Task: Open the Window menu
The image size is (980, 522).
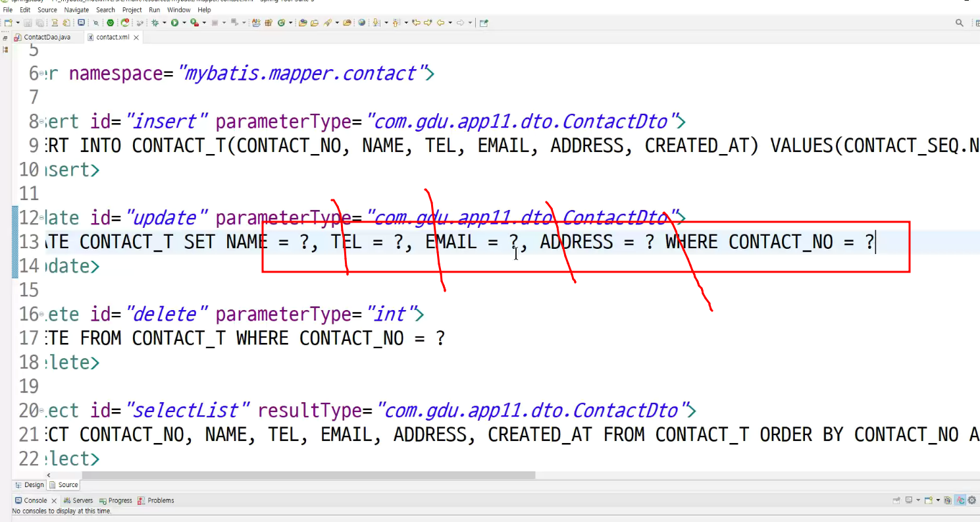Action: (x=179, y=10)
